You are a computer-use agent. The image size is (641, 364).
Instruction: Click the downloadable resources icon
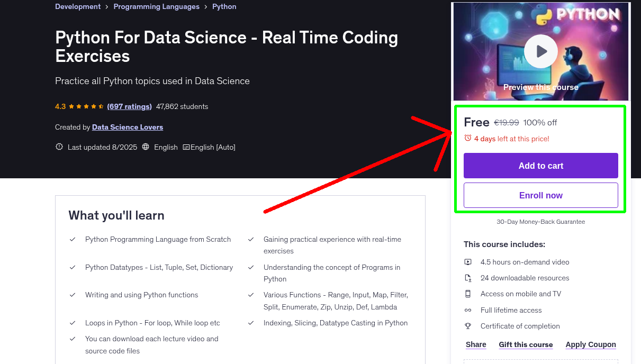click(x=468, y=278)
